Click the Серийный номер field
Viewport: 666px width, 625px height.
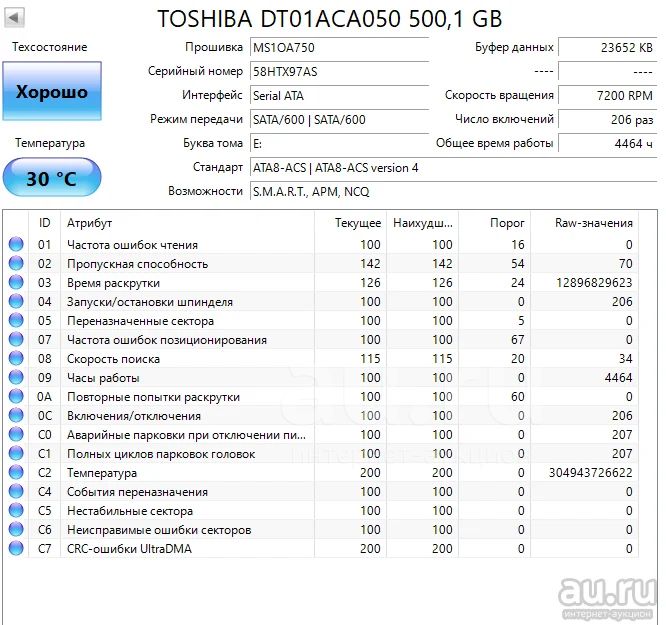(x=338, y=71)
